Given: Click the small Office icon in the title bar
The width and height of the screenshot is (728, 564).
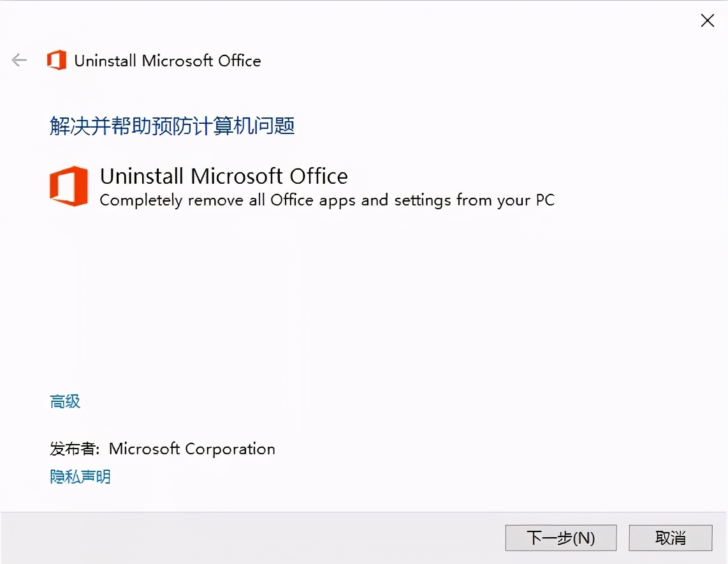Looking at the screenshot, I should pos(56,60).
